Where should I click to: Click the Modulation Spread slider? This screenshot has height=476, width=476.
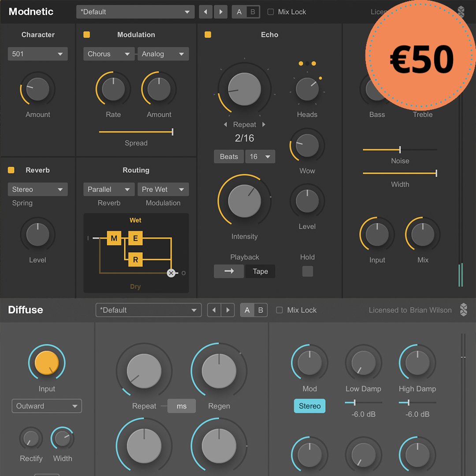[x=136, y=132]
